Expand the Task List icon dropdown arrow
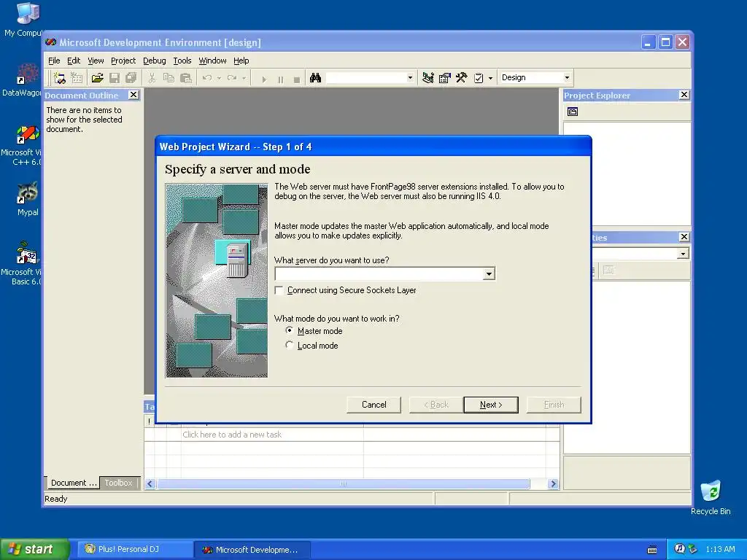The height and width of the screenshot is (560, 747). (x=490, y=77)
